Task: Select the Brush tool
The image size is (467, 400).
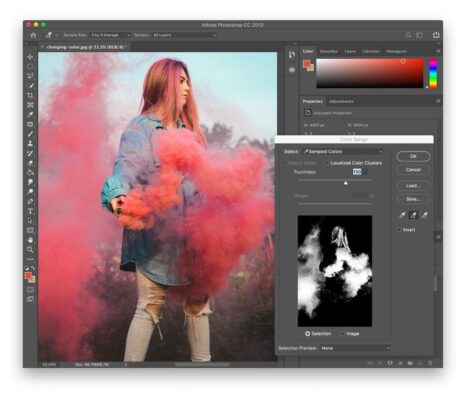Action: (x=30, y=134)
